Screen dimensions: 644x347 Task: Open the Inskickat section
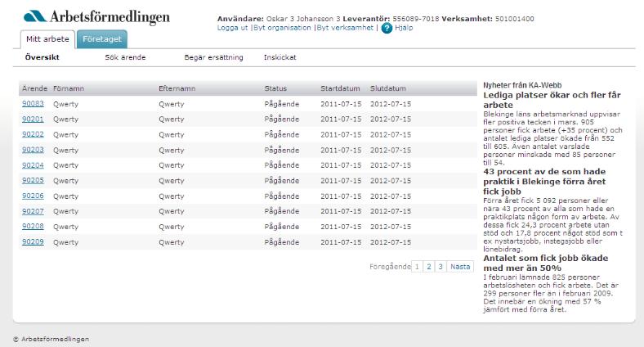click(x=280, y=57)
